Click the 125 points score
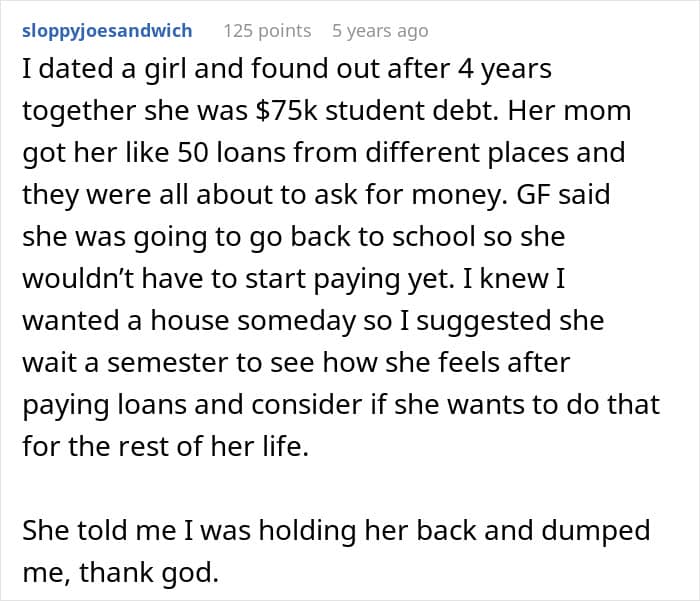This screenshot has width=700, height=601. [267, 31]
